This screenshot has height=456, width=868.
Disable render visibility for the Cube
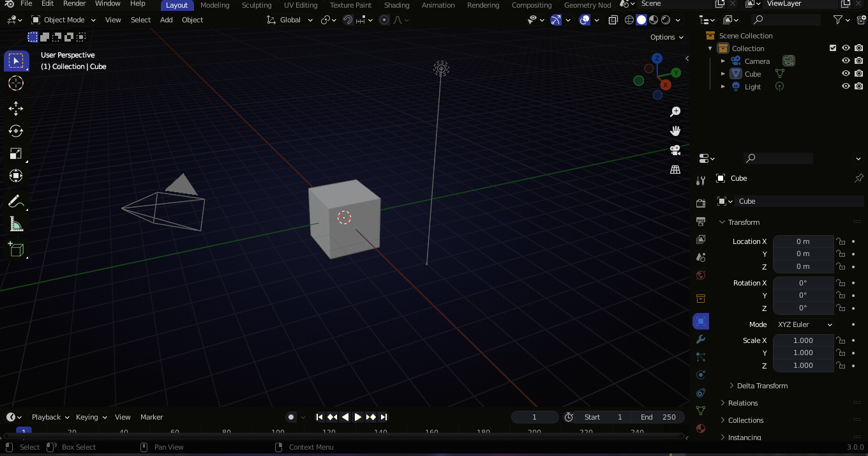pyautogui.click(x=858, y=73)
